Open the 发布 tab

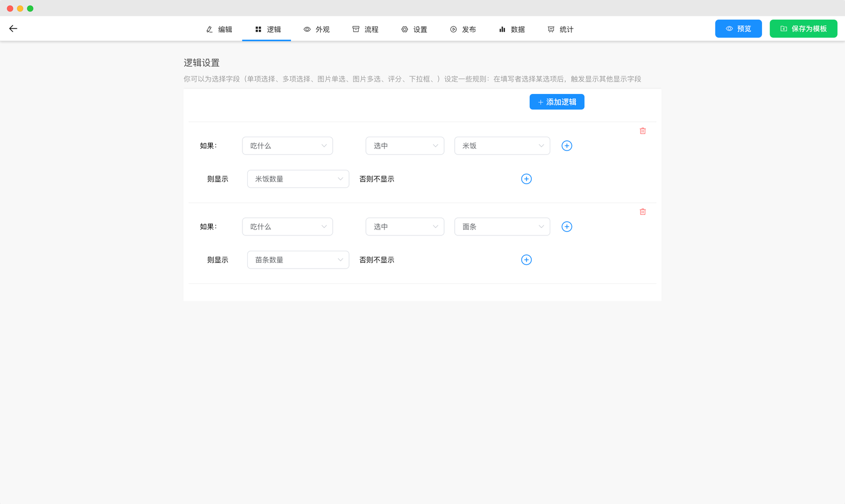(x=463, y=30)
